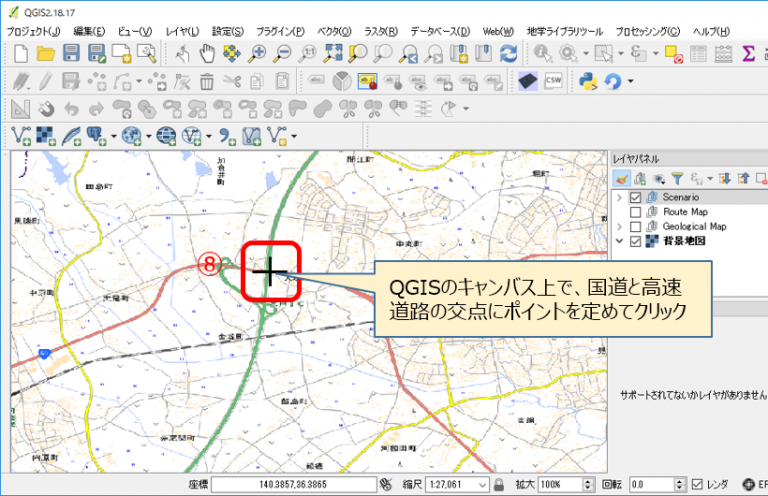Click the CSW MetaSearch icon
This screenshot has width=768, height=496.
553,81
